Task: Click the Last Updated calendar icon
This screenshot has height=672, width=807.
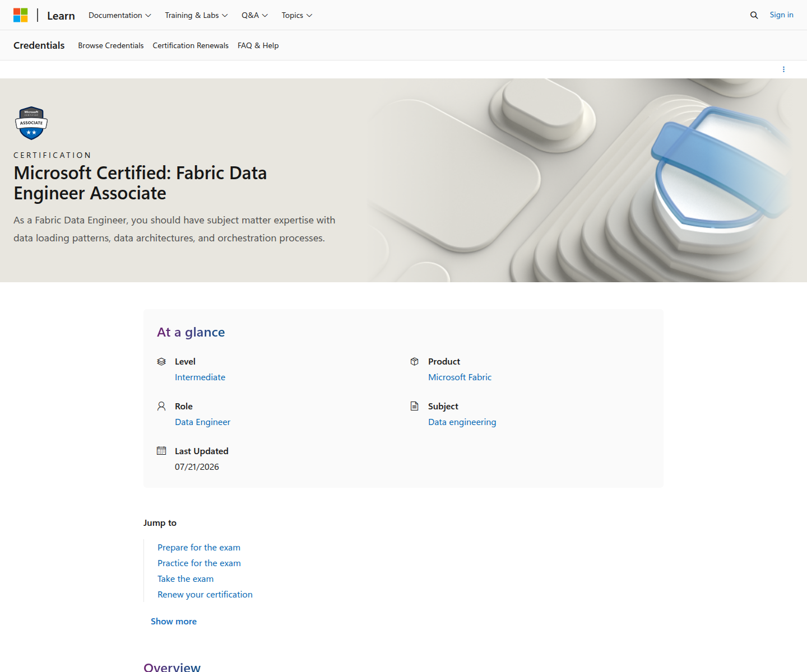Action: tap(161, 451)
